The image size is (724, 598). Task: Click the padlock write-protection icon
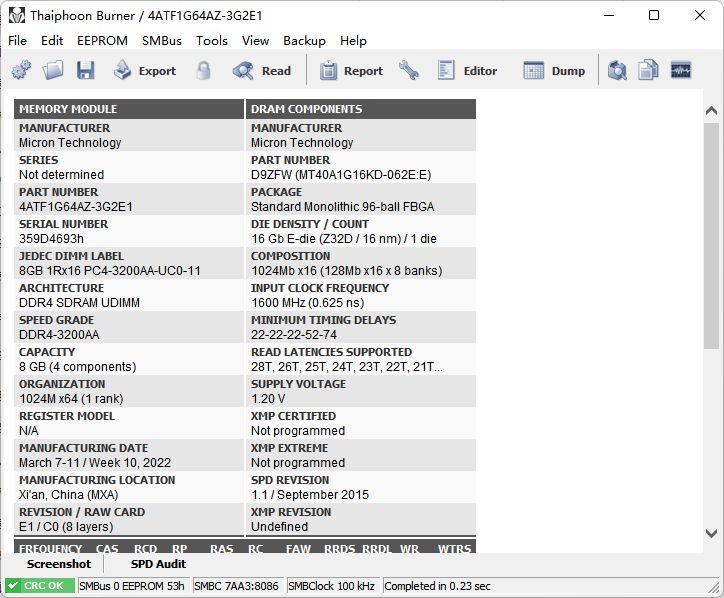[203, 71]
